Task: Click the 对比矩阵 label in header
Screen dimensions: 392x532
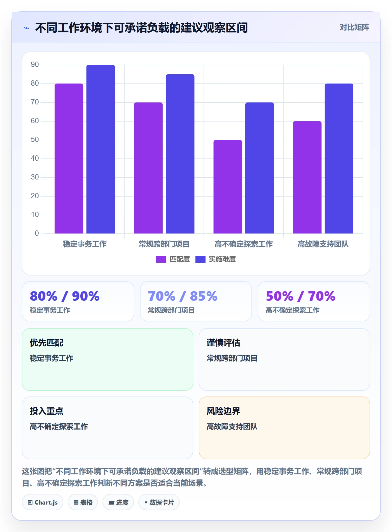Action: pyautogui.click(x=354, y=27)
